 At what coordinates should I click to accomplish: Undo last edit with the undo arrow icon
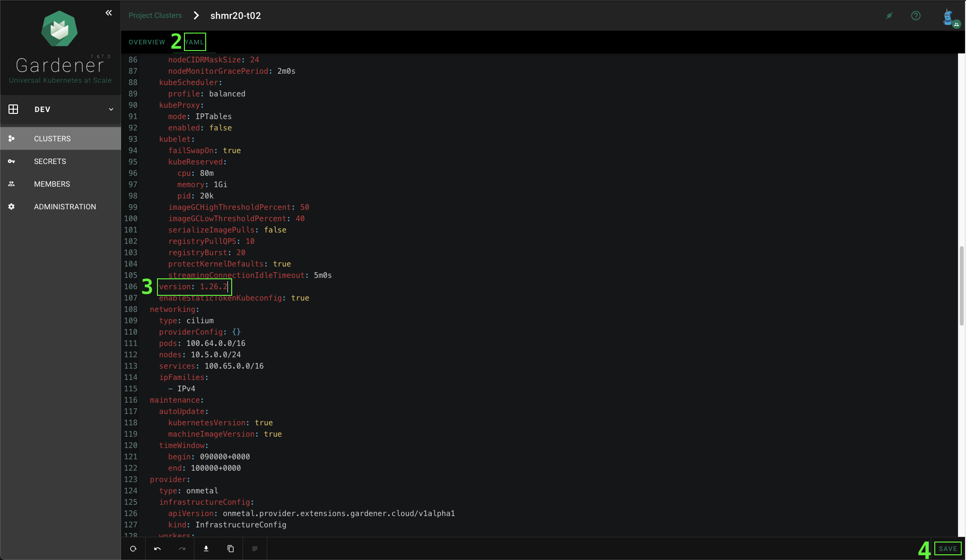point(157,549)
